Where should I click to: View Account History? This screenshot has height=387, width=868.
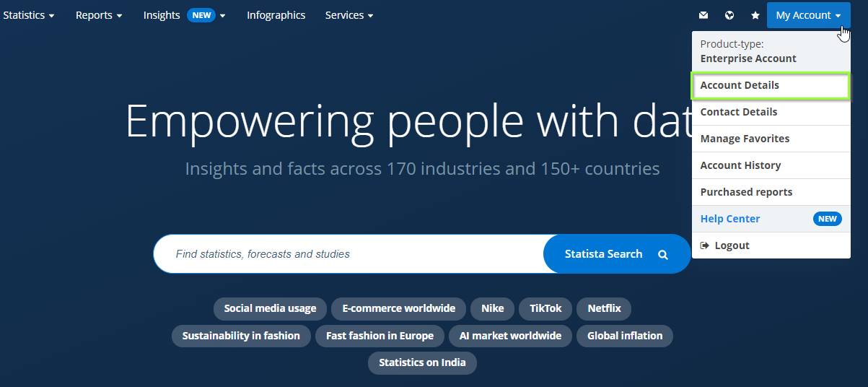[x=771, y=165]
